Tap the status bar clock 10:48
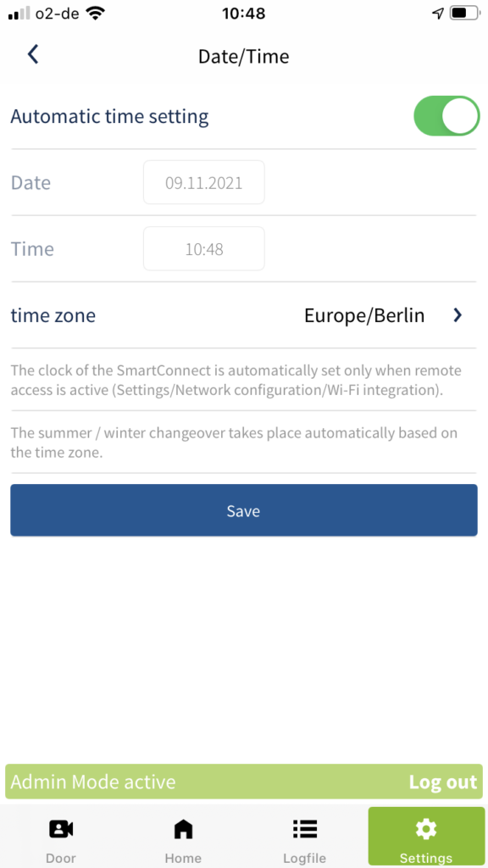The image size is (488, 868). coord(243,14)
